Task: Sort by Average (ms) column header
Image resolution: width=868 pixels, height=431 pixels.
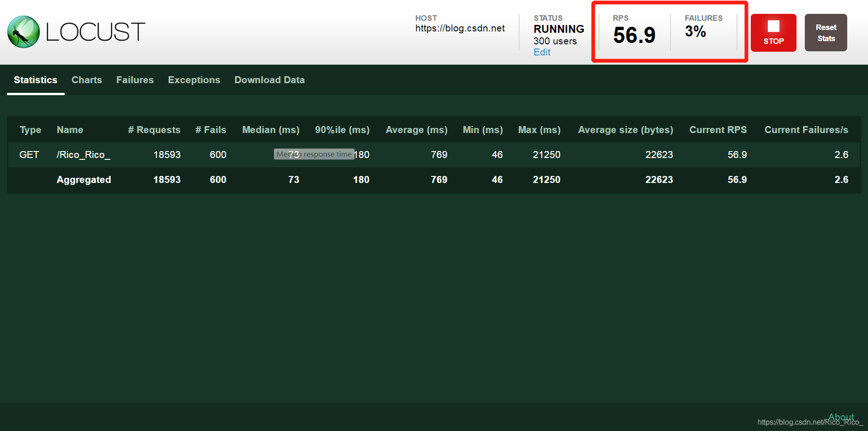Action: (417, 130)
